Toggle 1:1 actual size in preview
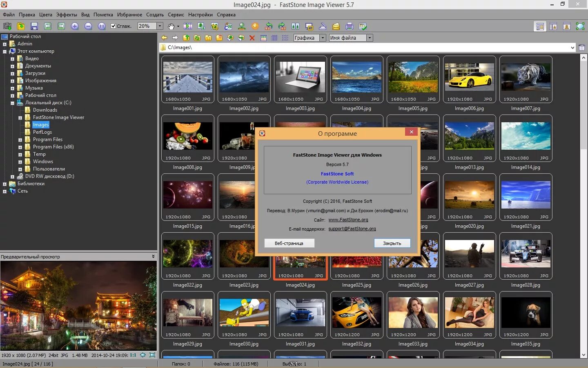Screen dimensions: 588x368 133,355
